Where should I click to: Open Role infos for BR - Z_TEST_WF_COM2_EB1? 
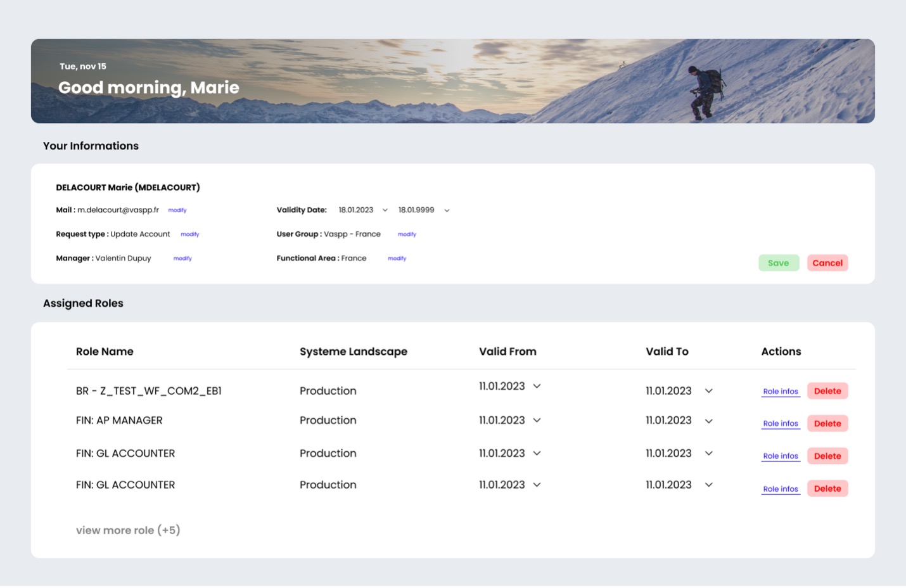[x=781, y=391]
